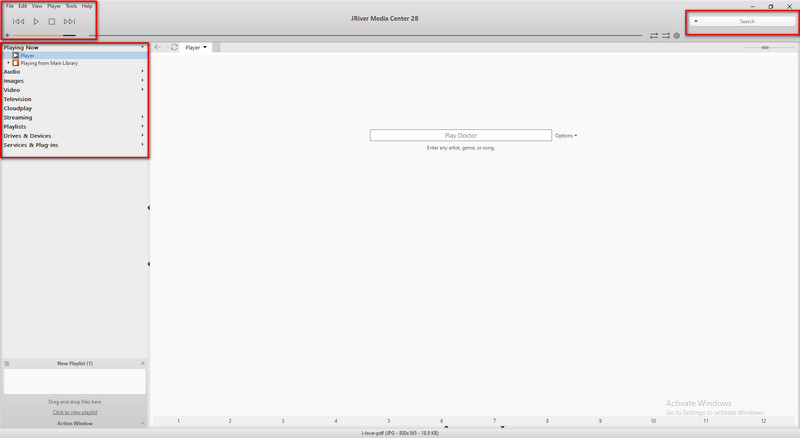
Task: Open the Television section
Action: pyautogui.click(x=17, y=99)
